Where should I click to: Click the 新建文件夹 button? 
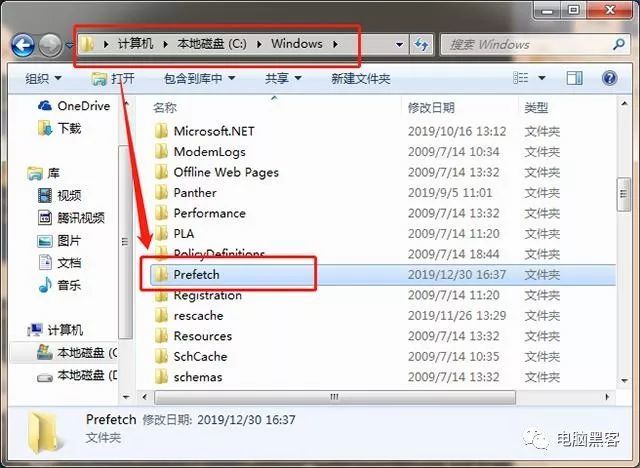pyautogui.click(x=361, y=78)
